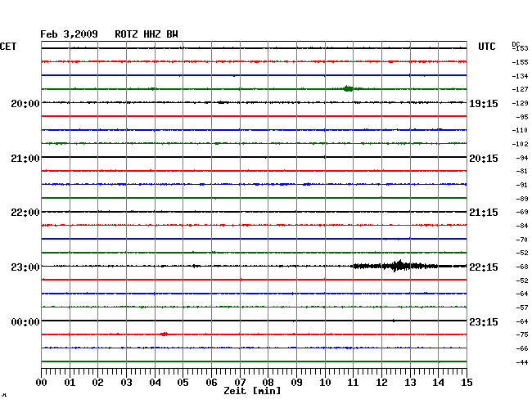Image resolution: width=532 pixels, height=404 pixels.
Task: Select the '03' minute tick label
Action: point(126,382)
